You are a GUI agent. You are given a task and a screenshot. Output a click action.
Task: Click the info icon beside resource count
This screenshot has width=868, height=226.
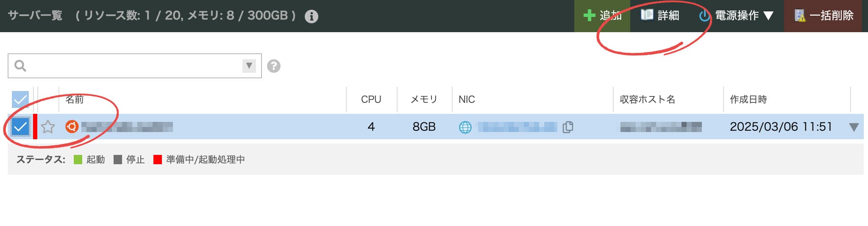312,17
